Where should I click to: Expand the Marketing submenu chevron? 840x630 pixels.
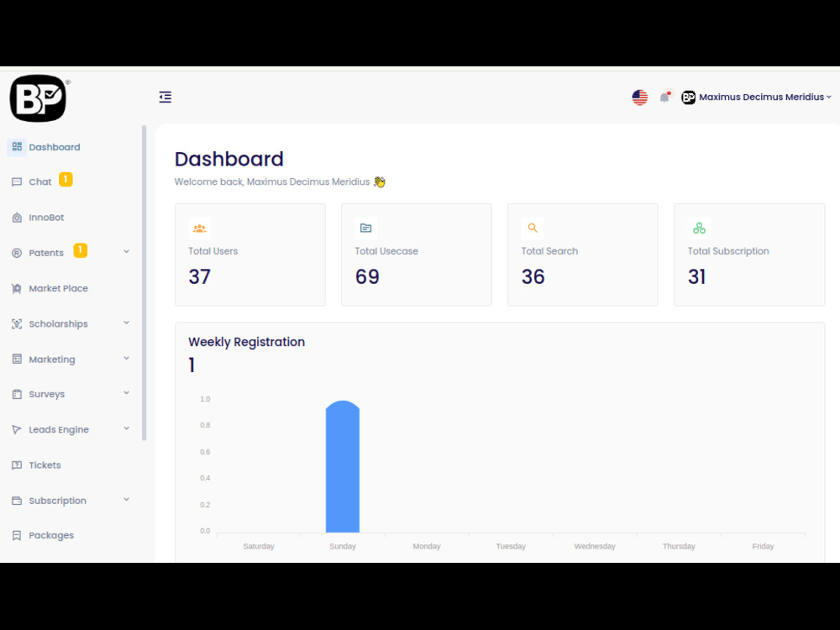tap(127, 358)
